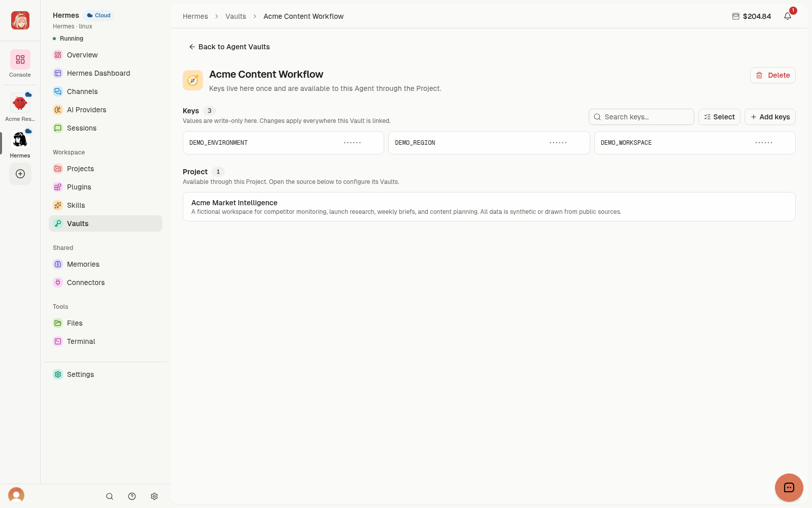Open the Console icon in left rail
This screenshot has height=508, width=812.
[20, 59]
